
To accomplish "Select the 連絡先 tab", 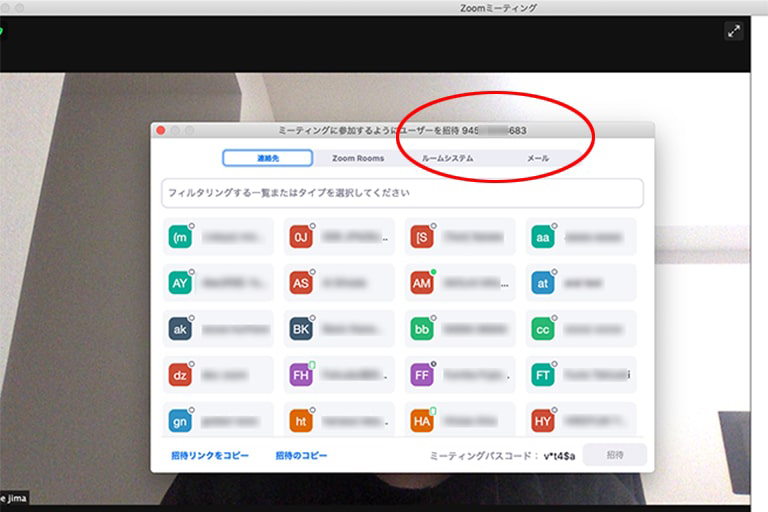I will [267, 158].
